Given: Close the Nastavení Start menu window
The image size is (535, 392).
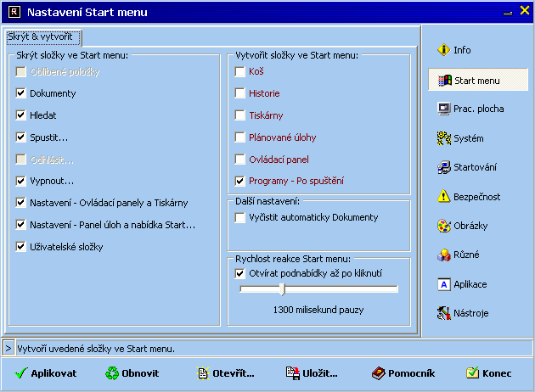Looking at the screenshot, I should pos(525,10).
